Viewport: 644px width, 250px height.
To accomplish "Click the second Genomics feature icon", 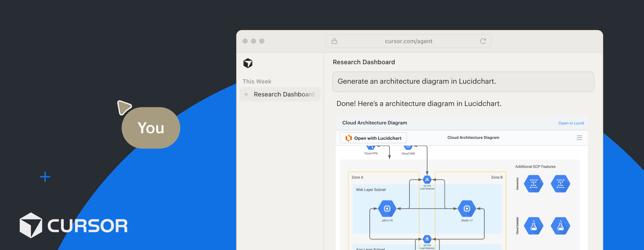I will [x=560, y=184].
